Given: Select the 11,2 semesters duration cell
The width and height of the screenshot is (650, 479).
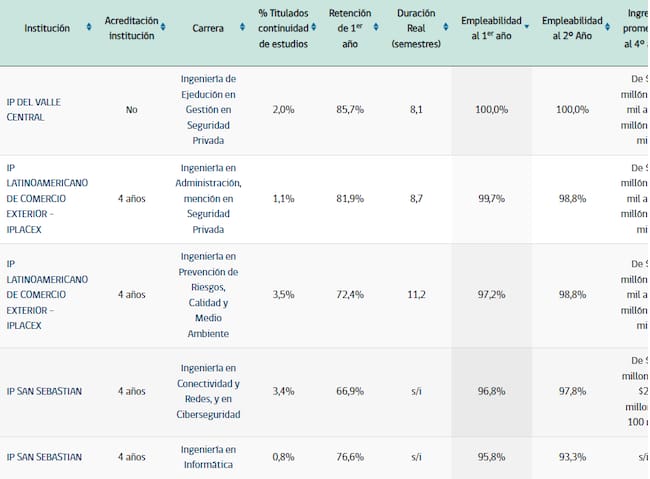Looking at the screenshot, I should click(x=415, y=295).
